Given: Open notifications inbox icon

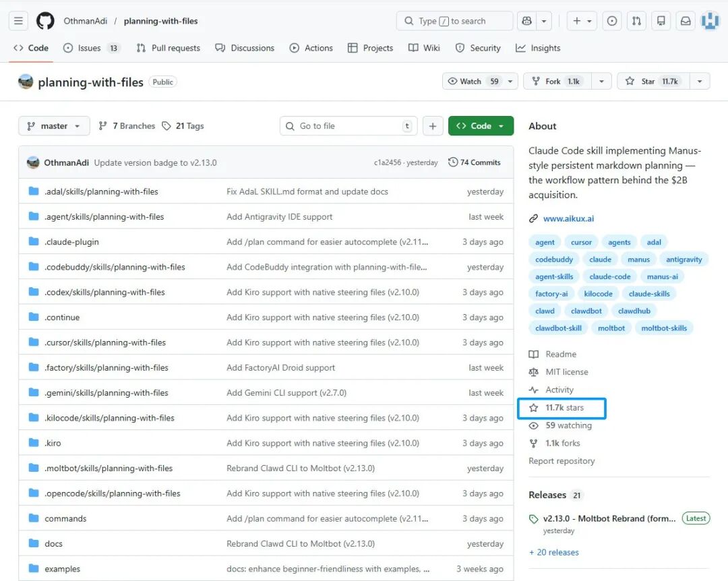Looking at the screenshot, I should click(x=686, y=21).
